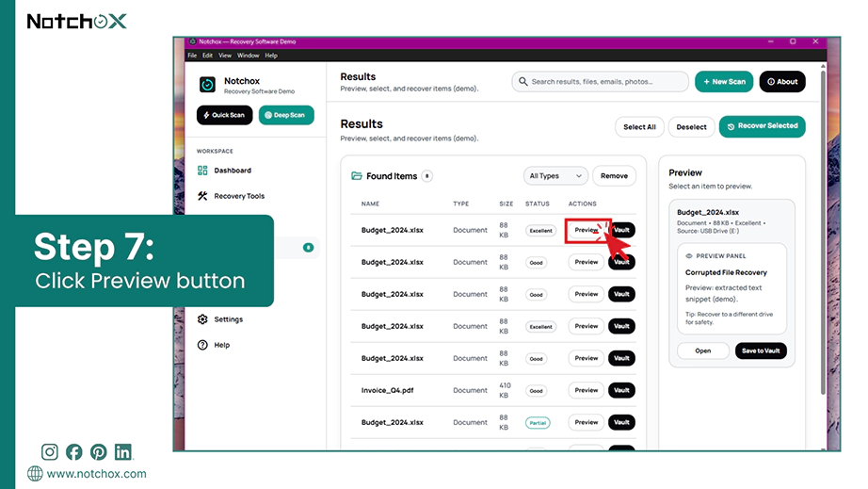Click the search results input field
868x489 pixels.
tap(600, 81)
